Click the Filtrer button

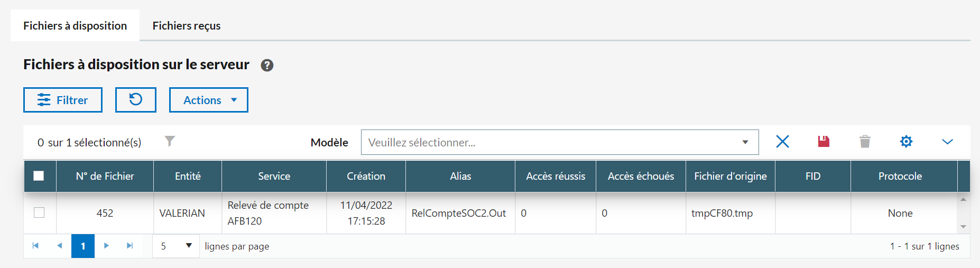(x=63, y=100)
